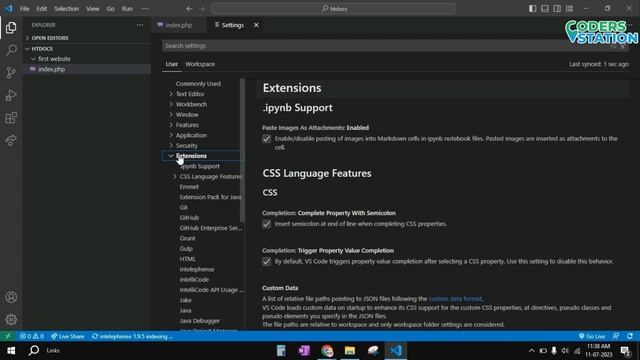Uncheck Paste Images As Attachments checkbox
This screenshot has width=640, height=360.
(267, 139)
